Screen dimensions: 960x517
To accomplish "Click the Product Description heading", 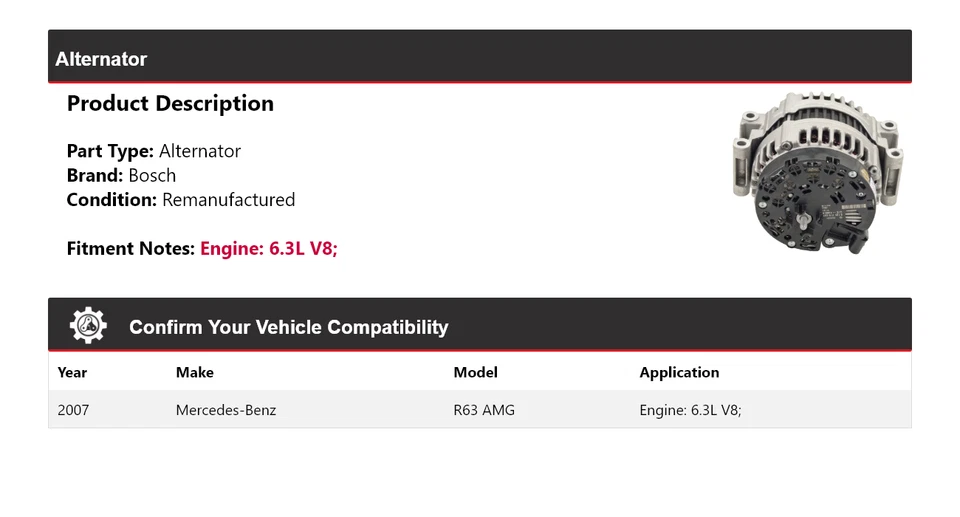I will (170, 103).
